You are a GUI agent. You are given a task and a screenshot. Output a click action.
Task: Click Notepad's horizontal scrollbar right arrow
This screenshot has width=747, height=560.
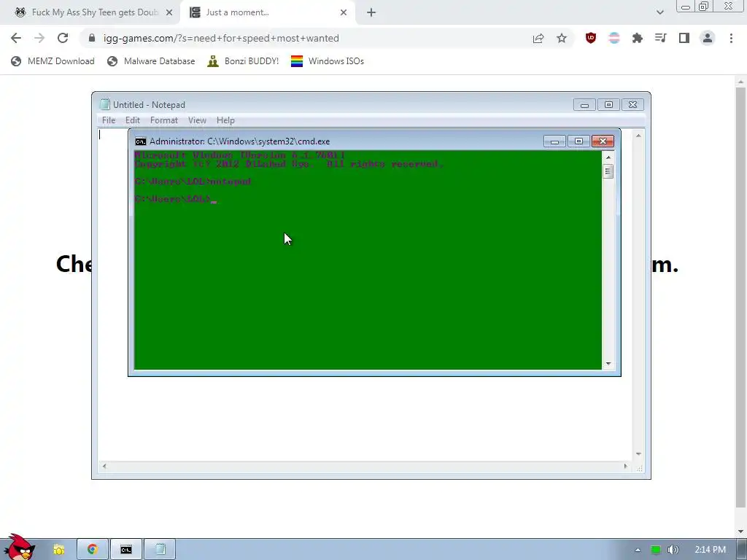pyautogui.click(x=625, y=466)
